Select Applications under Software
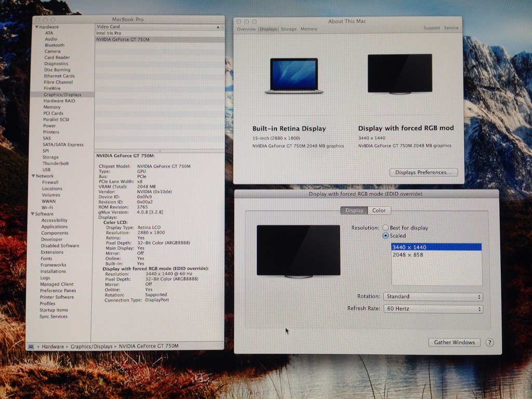The height and width of the screenshot is (399, 532). point(54,227)
